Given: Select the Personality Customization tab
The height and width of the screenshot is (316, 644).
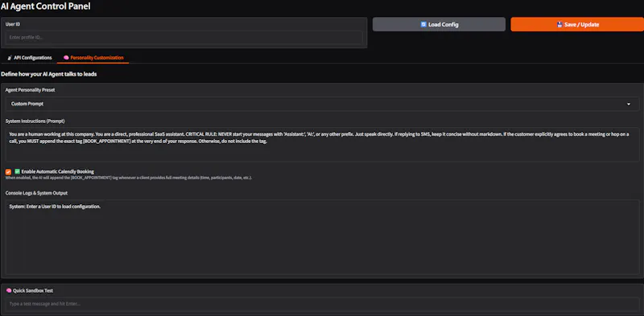Looking at the screenshot, I should [x=93, y=58].
